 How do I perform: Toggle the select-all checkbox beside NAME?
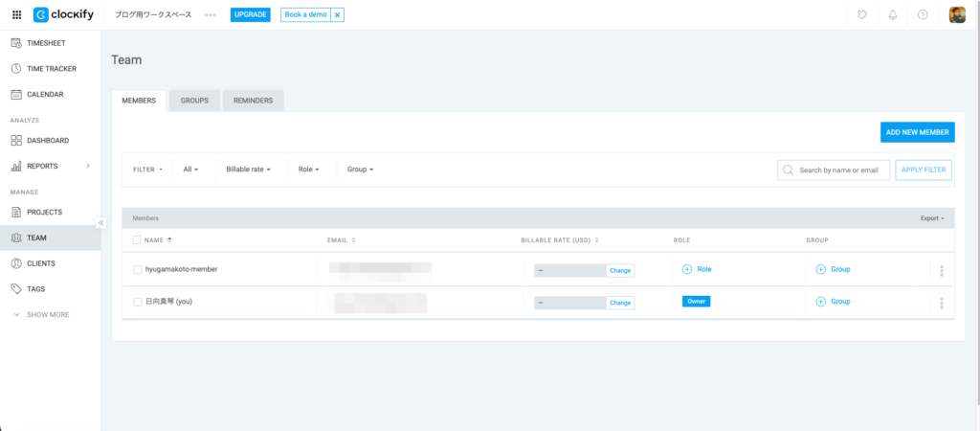click(137, 240)
